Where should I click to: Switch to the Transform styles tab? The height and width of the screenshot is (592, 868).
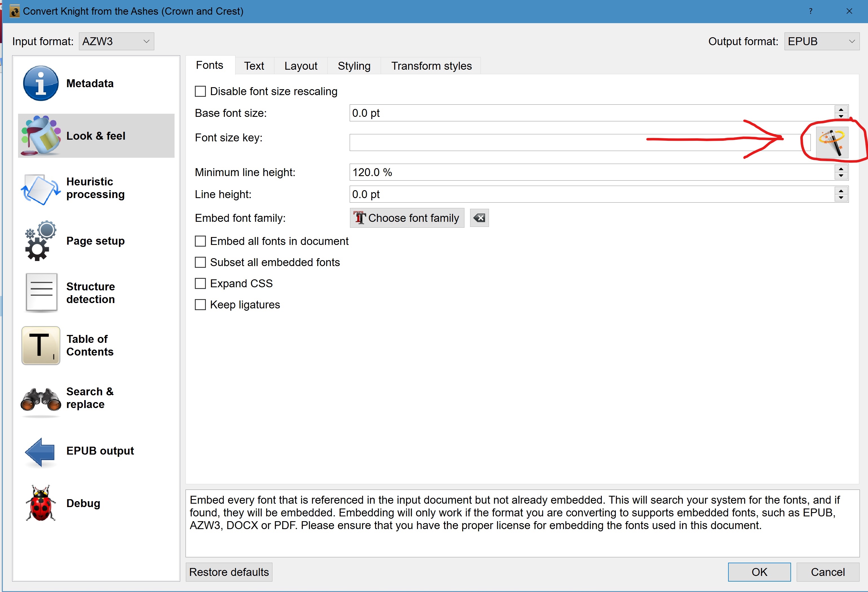point(431,66)
